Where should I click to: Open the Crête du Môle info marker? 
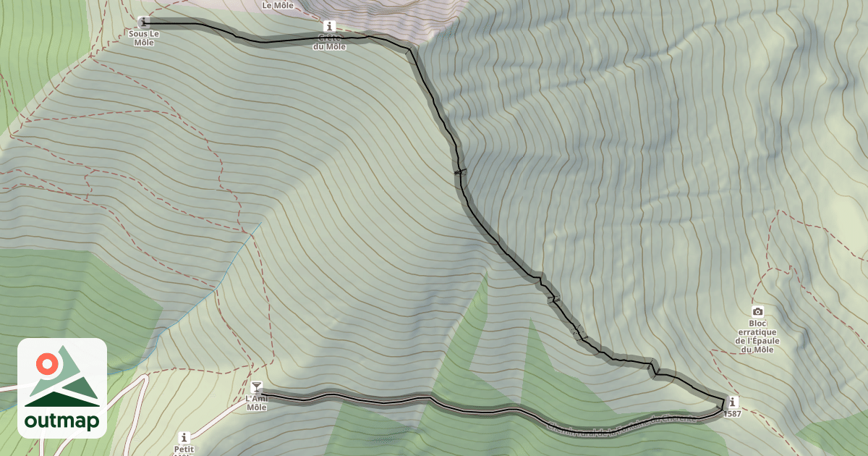click(330, 26)
